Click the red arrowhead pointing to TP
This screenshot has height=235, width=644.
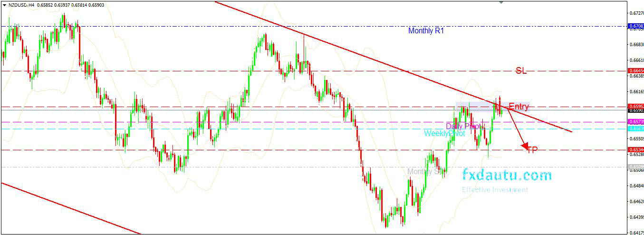[525, 145]
